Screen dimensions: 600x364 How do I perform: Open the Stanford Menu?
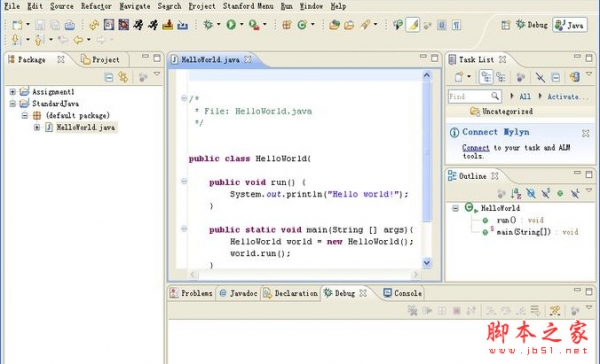pos(248,6)
